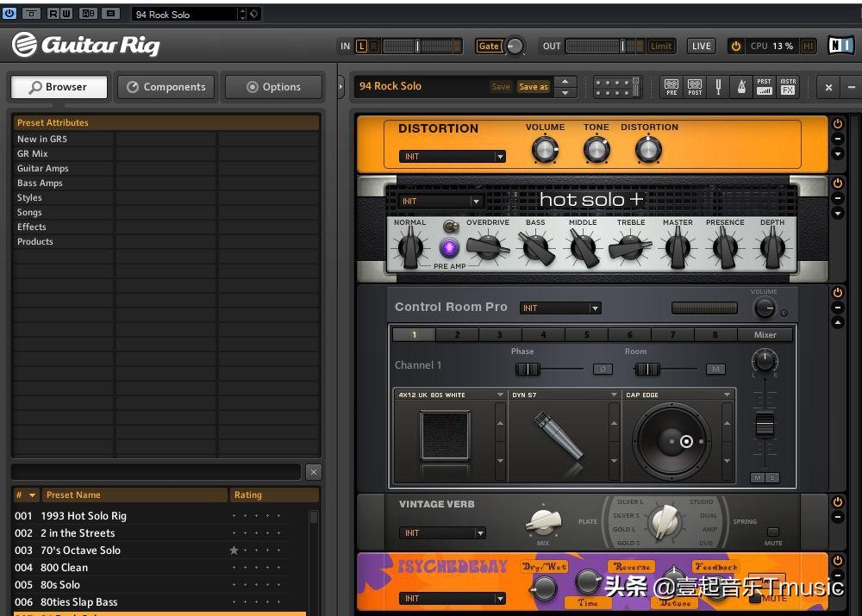Open the Mixer tab in Control Room Pro
Image resolution: width=862 pixels, height=616 pixels.
[x=765, y=334]
